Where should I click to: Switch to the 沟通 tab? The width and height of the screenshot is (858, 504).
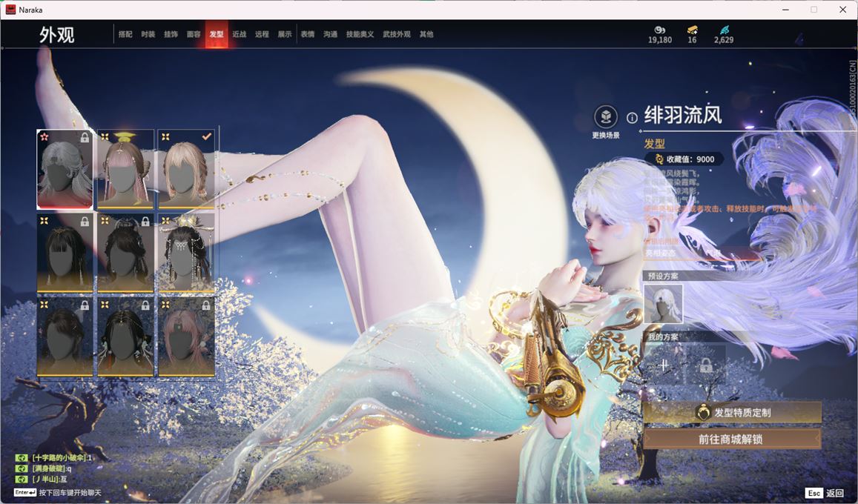pos(331,34)
